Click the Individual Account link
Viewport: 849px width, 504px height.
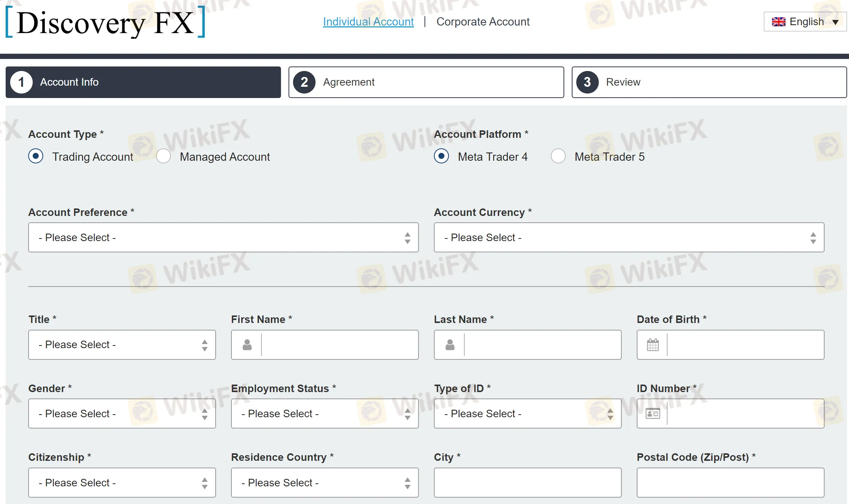point(368,22)
